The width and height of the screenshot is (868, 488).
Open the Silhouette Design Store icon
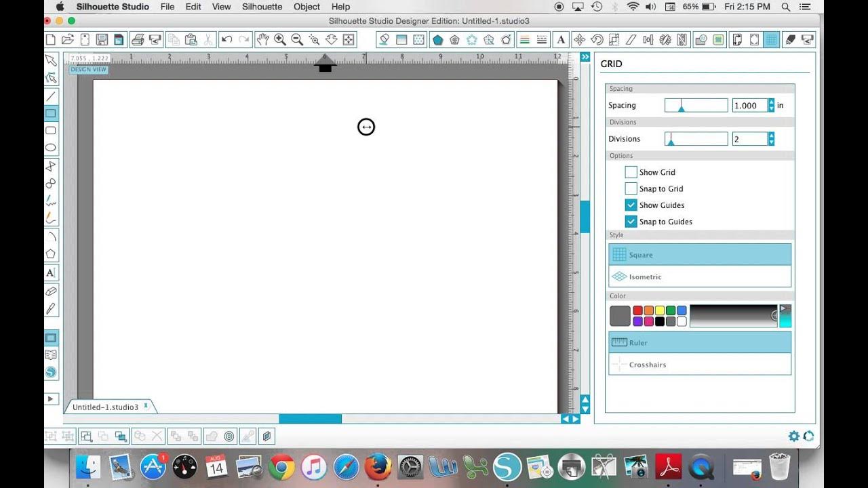(x=51, y=372)
